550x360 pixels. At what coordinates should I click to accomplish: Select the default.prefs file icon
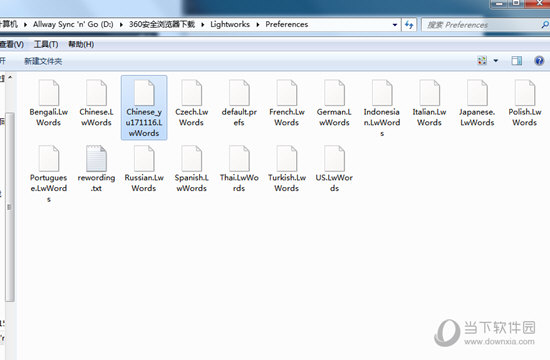coord(239,93)
